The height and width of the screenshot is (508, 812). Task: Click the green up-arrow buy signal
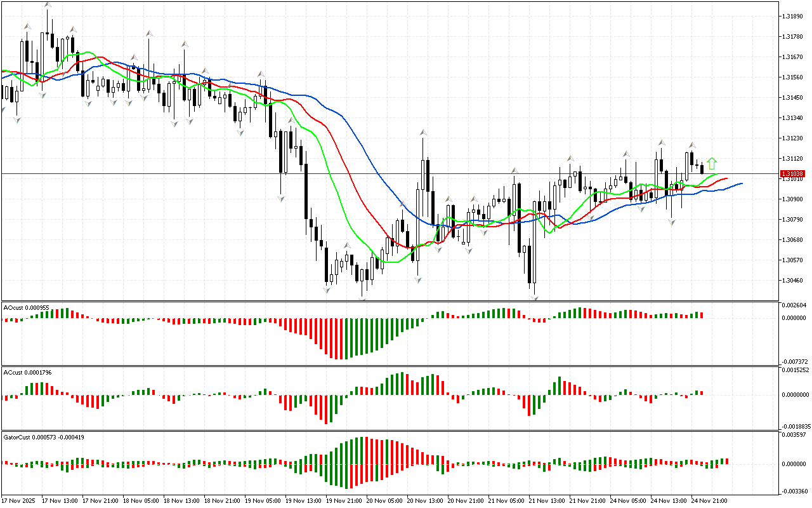click(712, 163)
